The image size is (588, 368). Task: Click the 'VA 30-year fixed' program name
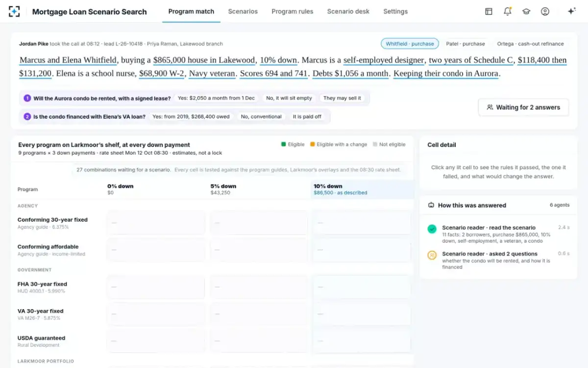[41, 311]
